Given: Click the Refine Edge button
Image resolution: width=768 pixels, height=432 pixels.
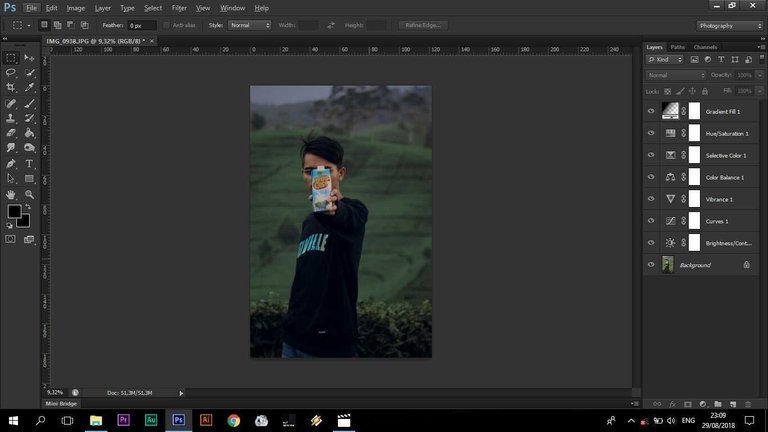Looking at the screenshot, I should (x=423, y=25).
